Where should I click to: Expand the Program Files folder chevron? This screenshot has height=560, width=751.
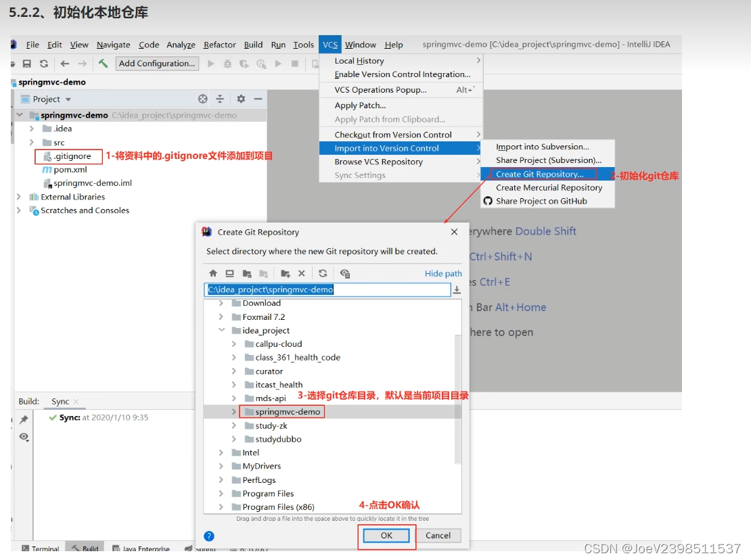(221, 494)
